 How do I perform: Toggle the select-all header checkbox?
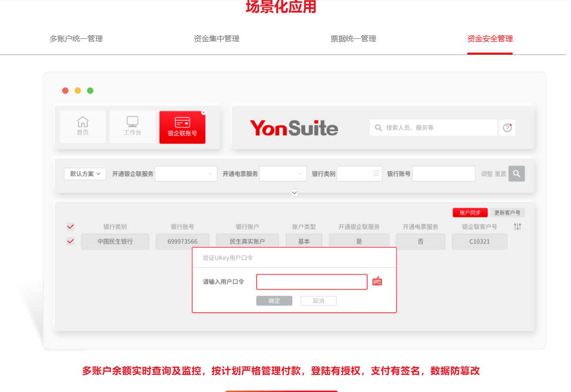71,227
